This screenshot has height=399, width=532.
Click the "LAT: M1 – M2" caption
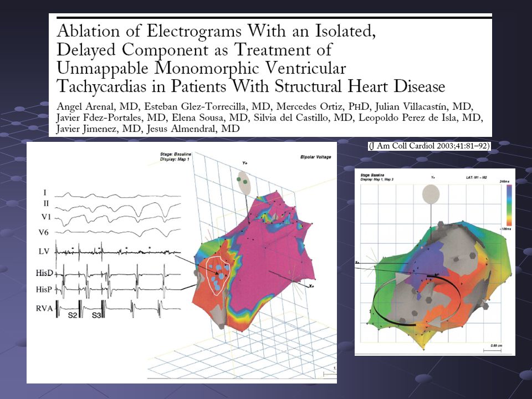(476, 177)
